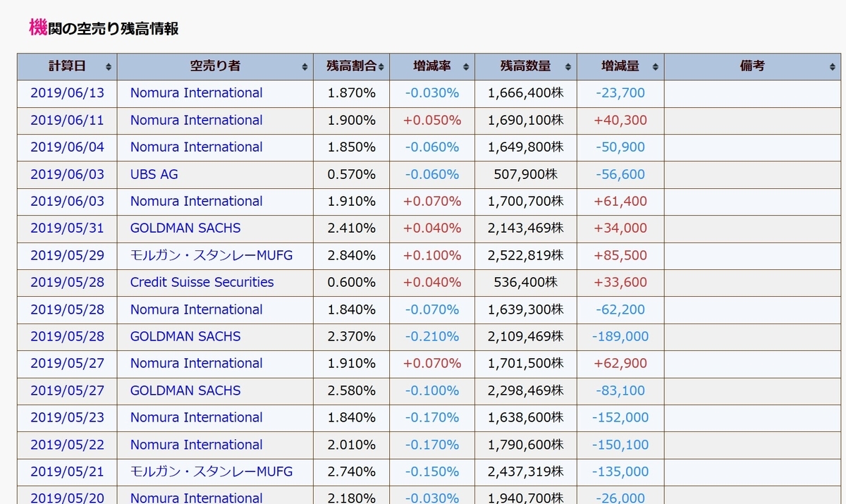
Task: Select the 536,400株 quantity cell
Action: click(526, 283)
